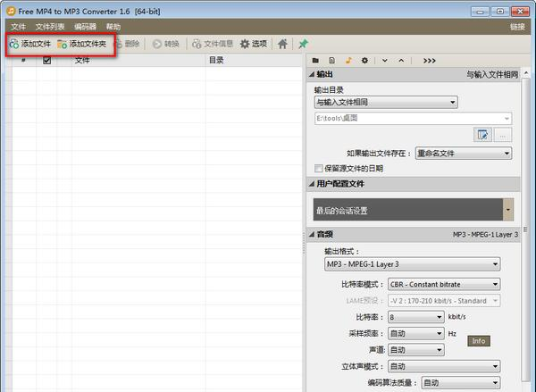Image resolution: width=536 pixels, height=392 pixels.
Task: Click the scroll-up arrow of settings panel
Action: [526, 73]
